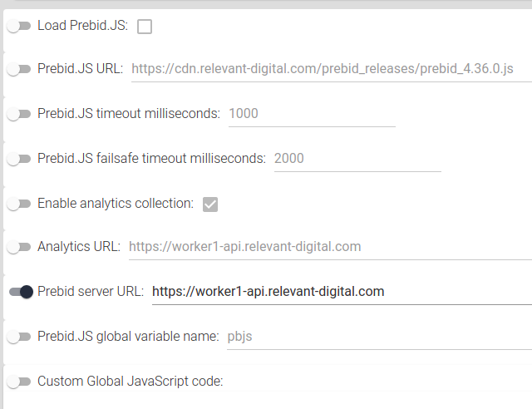Toggle Prebid.JS timeout milliseconds override switch
532x409 pixels.
19,114
